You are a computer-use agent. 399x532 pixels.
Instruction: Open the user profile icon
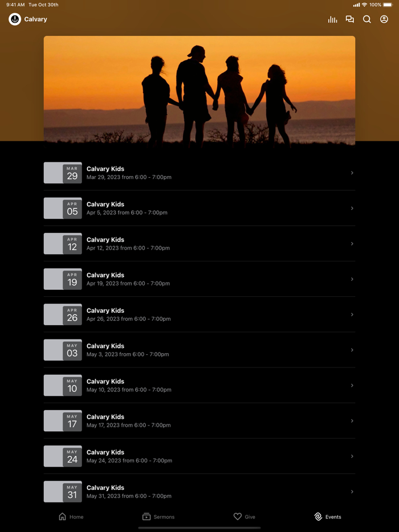pyautogui.click(x=384, y=19)
